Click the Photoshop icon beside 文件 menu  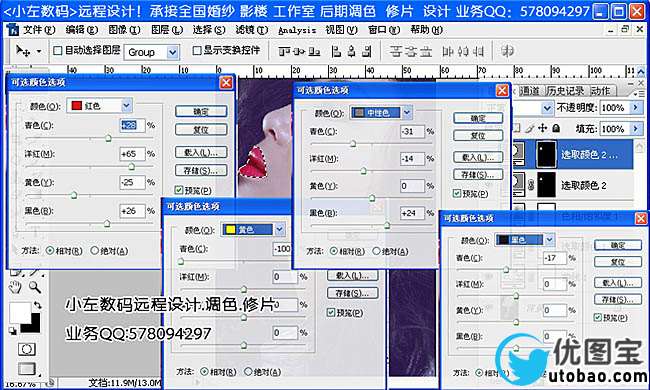[x=13, y=30]
